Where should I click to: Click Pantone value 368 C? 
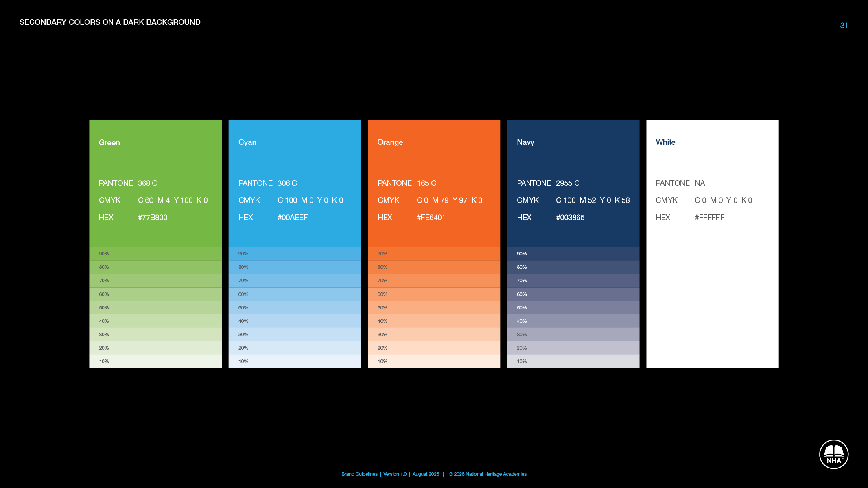(x=147, y=183)
